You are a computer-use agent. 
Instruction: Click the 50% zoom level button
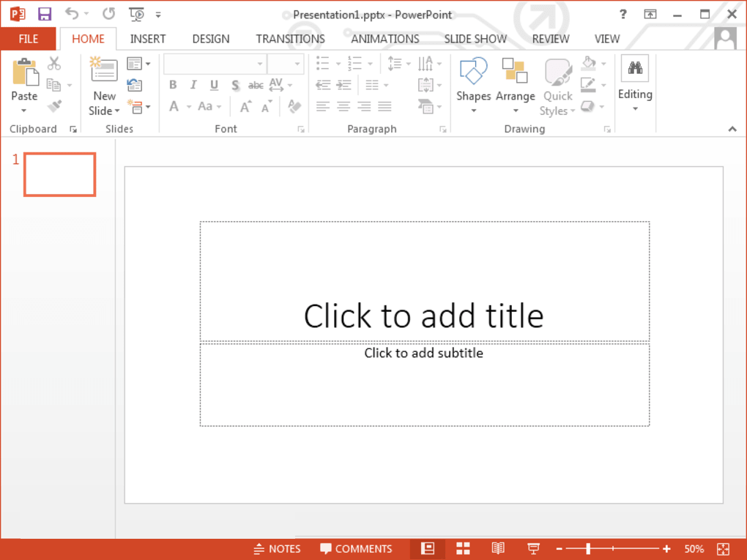click(694, 549)
